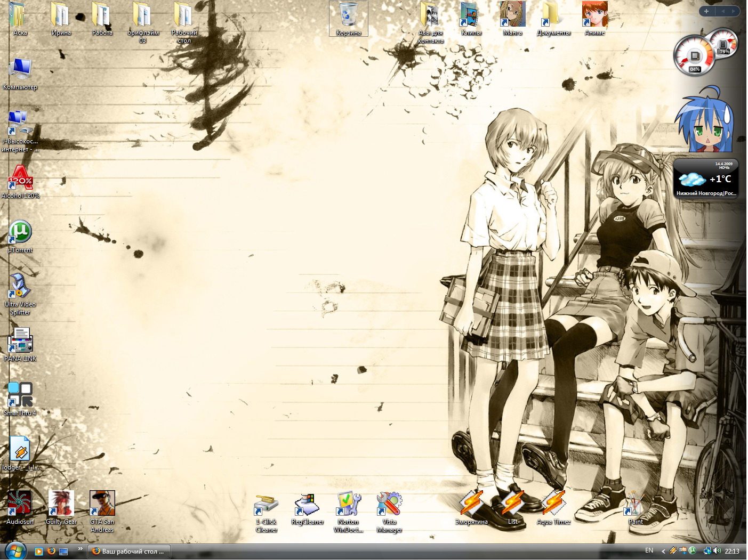Open the Ирина folder
Screen dimensions: 748x560
tap(61, 18)
